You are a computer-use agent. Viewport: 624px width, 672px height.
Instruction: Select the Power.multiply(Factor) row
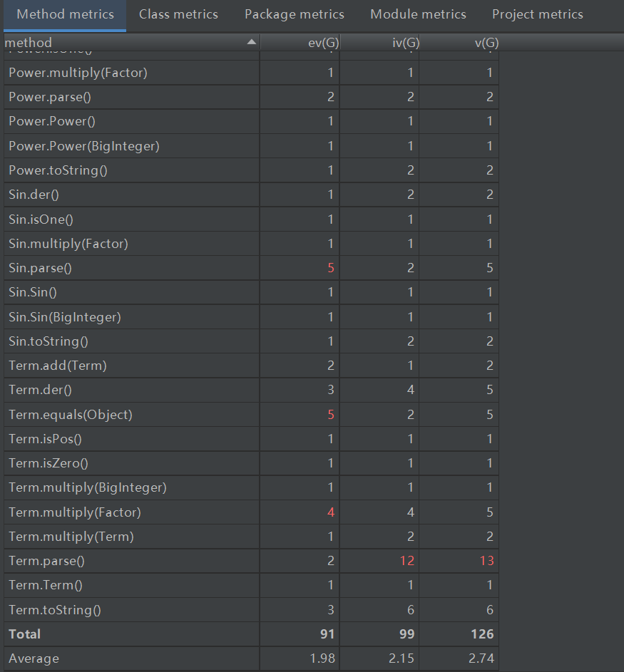[x=251, y=73]
